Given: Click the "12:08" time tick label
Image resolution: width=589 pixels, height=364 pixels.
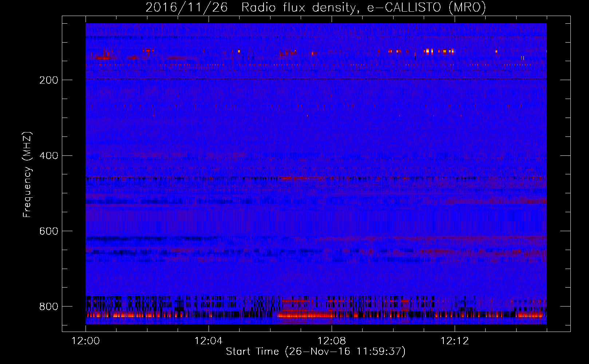Looking at the screenshot, I should click(x=332, y=341).
